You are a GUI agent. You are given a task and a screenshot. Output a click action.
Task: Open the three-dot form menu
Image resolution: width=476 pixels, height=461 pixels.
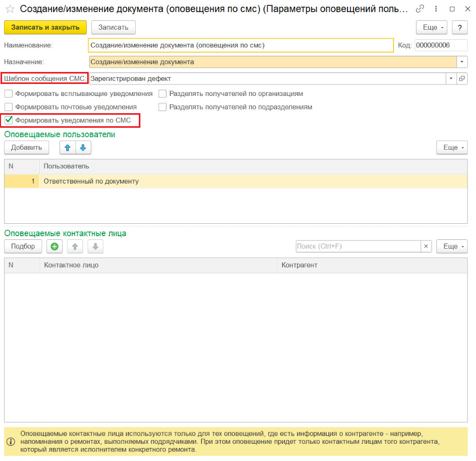click(436, 9)
